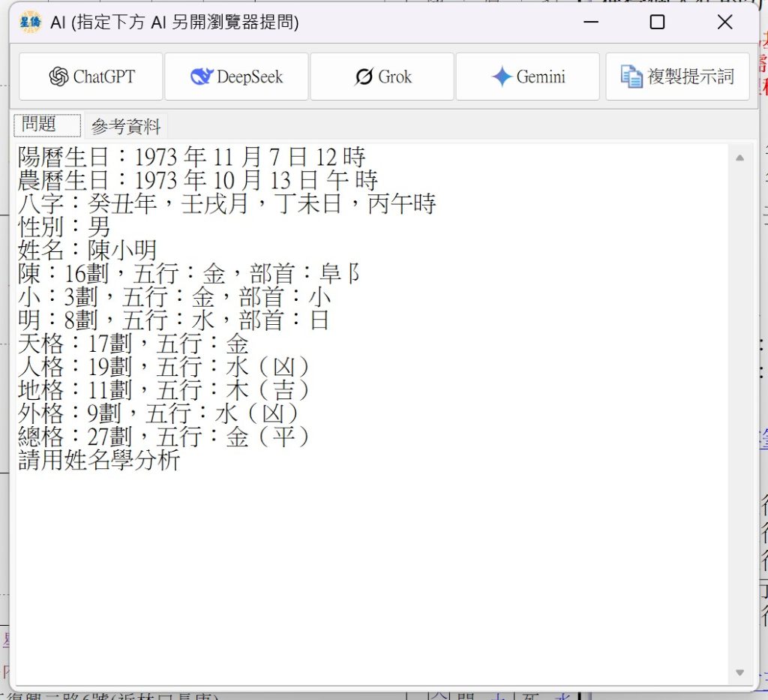Click the 姓名：陳小明 text line
This screenshot has height=700, width=768.
click(87, 251)
